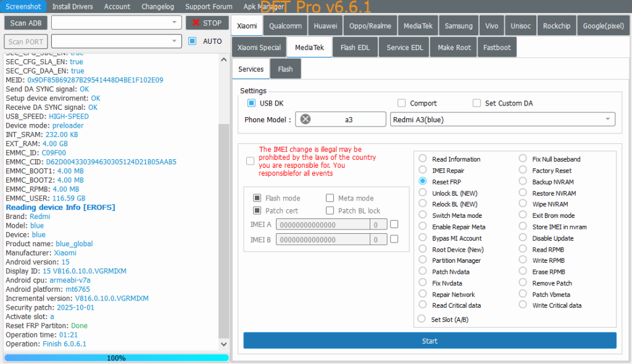
Task: Click the Scan ADB button
Action: coord(26,23)
